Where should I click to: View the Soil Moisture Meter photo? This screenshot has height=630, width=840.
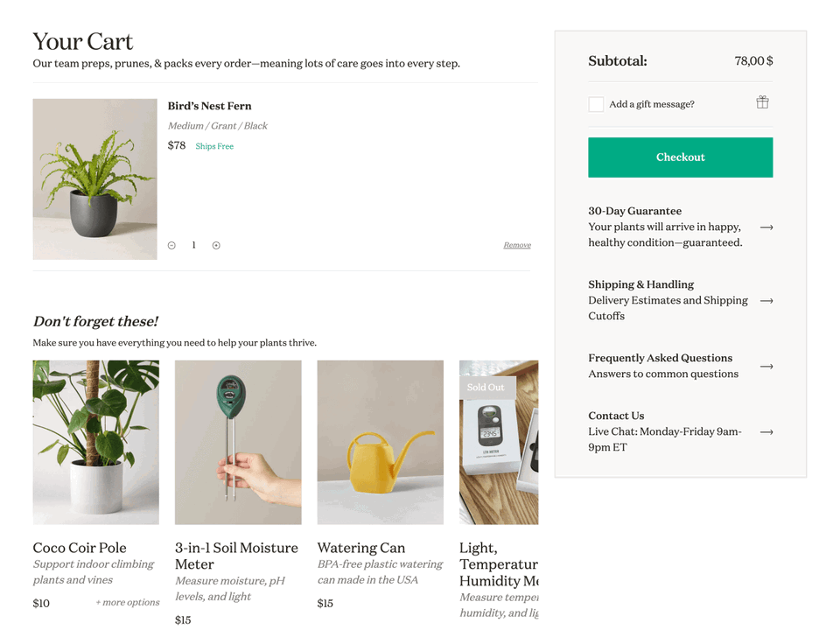pos(238,442)
